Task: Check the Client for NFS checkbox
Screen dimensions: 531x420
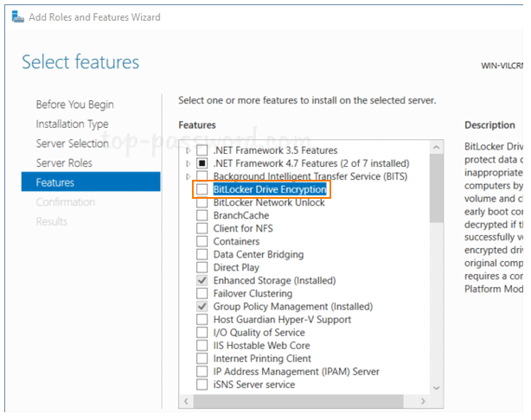Action: pos(202,228)
